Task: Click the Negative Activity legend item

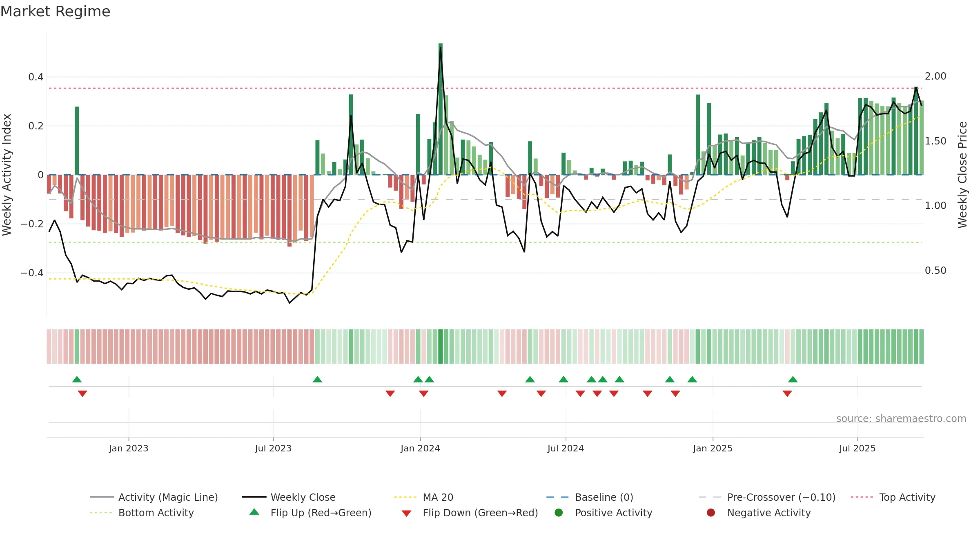Action: point(759,513)
